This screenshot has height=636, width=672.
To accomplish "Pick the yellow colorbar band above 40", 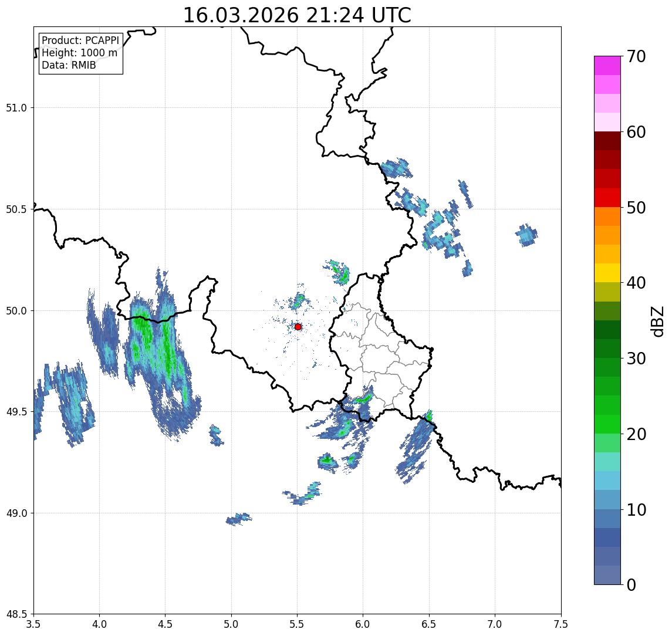I will [x=607, y=273].
